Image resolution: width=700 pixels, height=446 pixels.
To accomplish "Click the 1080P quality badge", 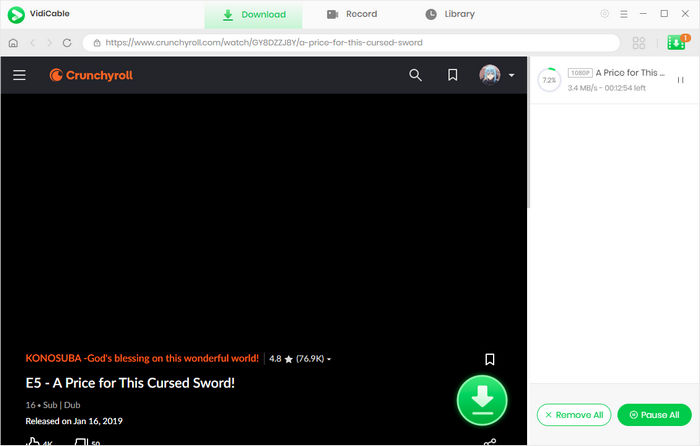I will pyautogui.click(x=580, y=73).
